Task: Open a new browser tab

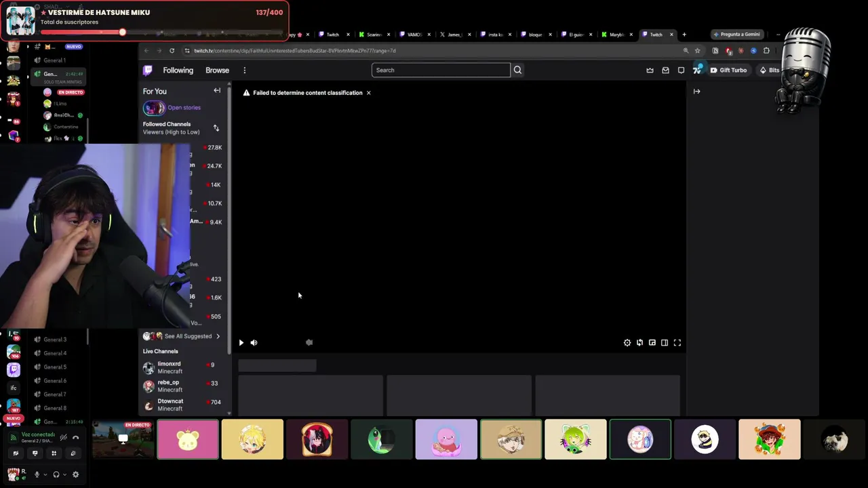Action: pos(684,35)
